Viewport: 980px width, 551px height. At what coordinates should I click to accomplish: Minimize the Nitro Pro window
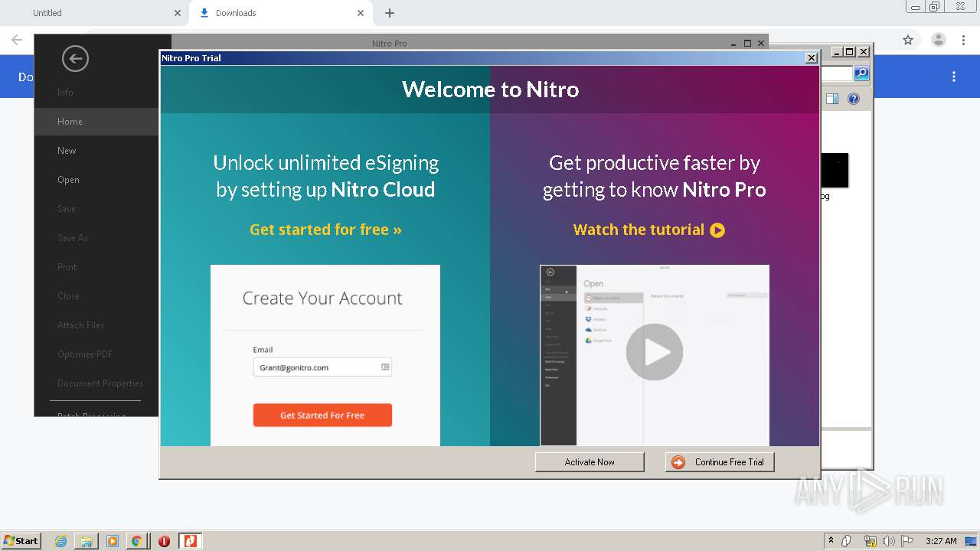pyautogui.click(x=735, y=44)
